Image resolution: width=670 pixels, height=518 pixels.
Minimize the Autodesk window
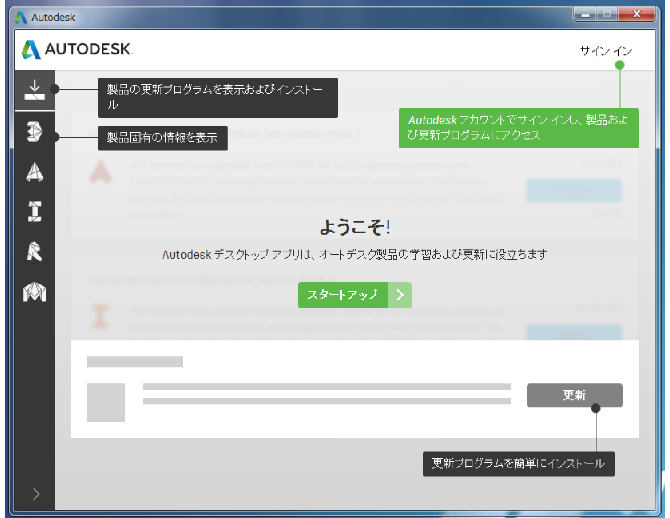(x=585, y=15)
